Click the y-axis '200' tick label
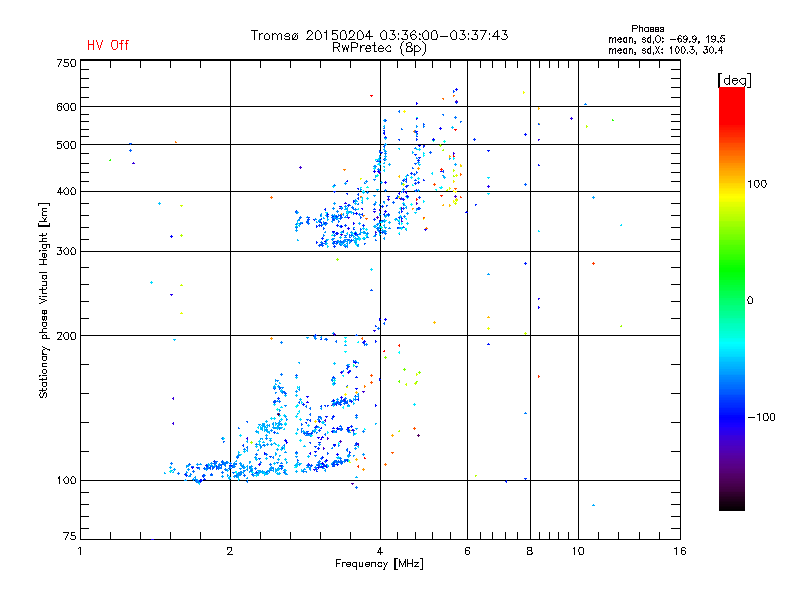800x600 pixels. point(66,336)
